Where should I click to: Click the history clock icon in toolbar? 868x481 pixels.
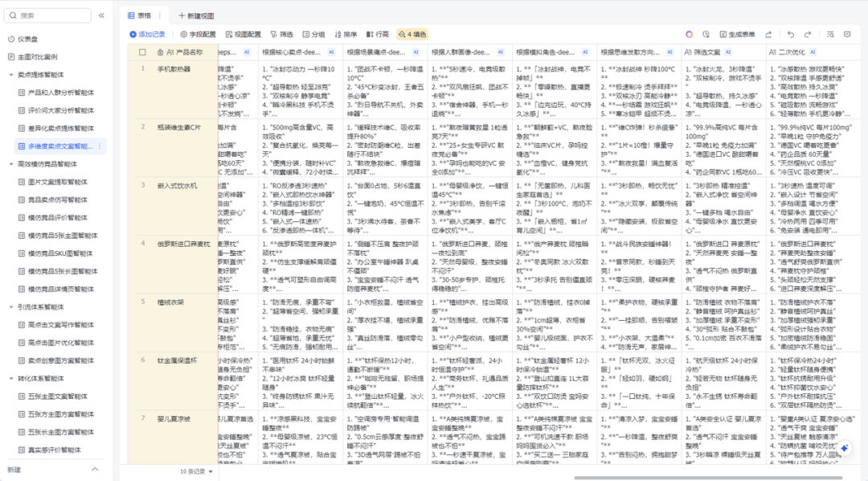tap(706, 35)
